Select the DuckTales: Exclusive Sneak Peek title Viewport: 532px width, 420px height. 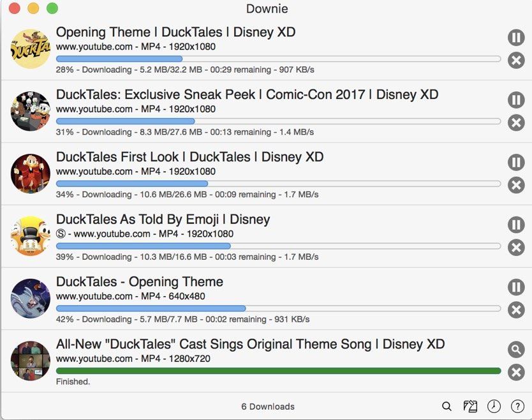click(x=247, y=94)
